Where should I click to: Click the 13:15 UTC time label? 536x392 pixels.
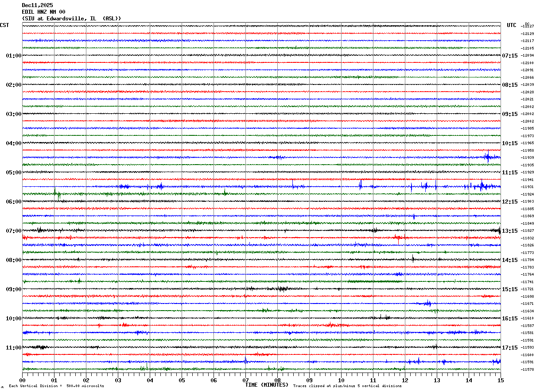point(509,231)
